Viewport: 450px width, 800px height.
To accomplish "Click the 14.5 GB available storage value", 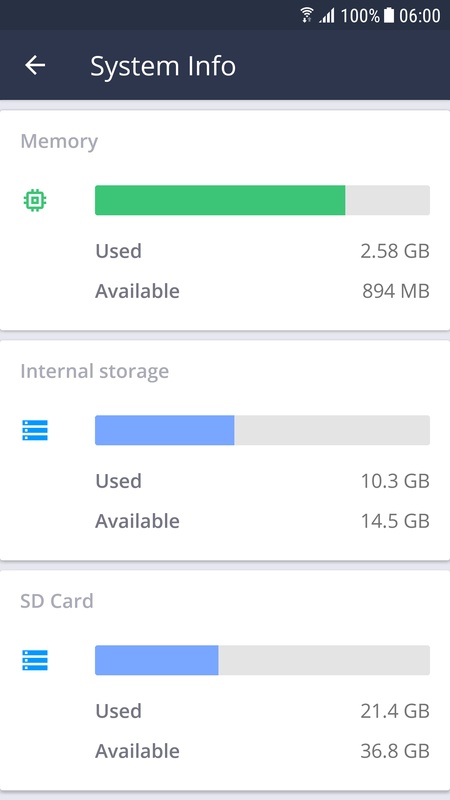I will tap(395, 521).
